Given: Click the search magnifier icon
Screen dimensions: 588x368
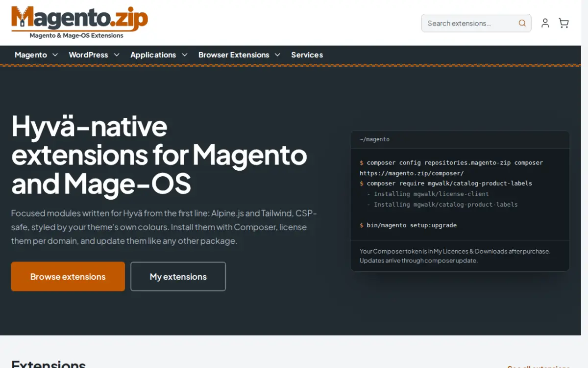Looking at the screenshot, I should 522,23.
